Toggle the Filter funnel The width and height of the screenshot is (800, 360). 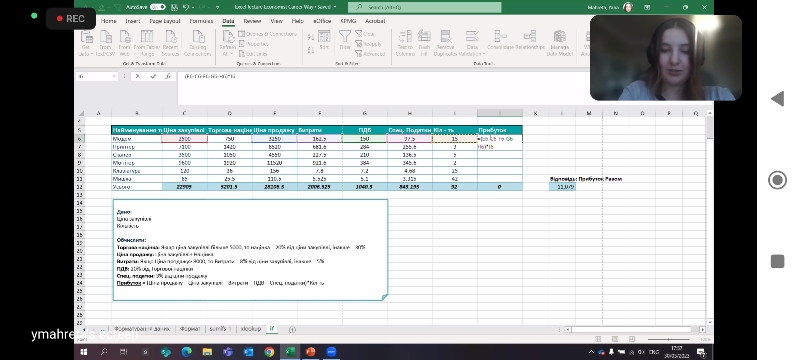345,40
